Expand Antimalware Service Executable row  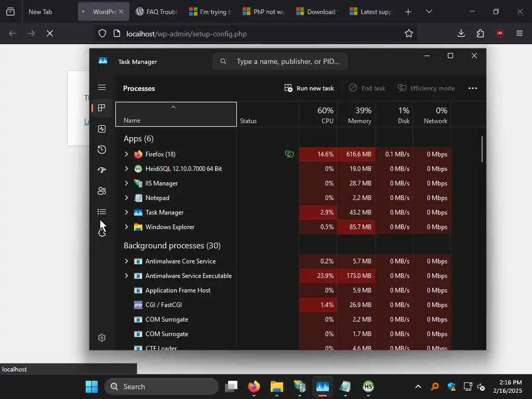point(127,276)
